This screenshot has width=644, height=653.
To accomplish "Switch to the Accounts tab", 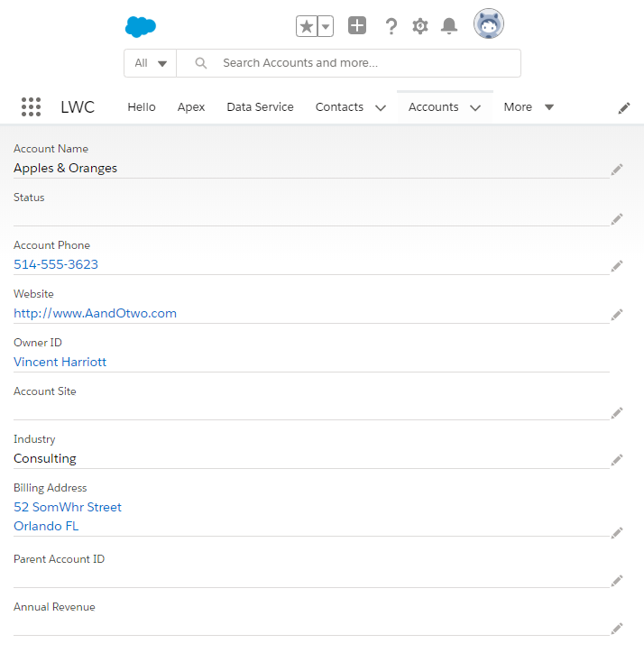I will point(433,107).
